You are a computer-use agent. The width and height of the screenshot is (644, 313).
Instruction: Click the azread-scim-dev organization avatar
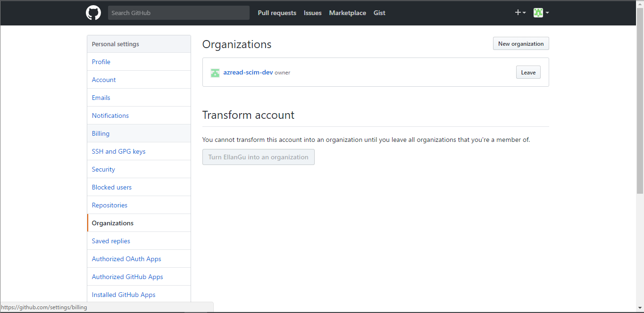(215, 72)
